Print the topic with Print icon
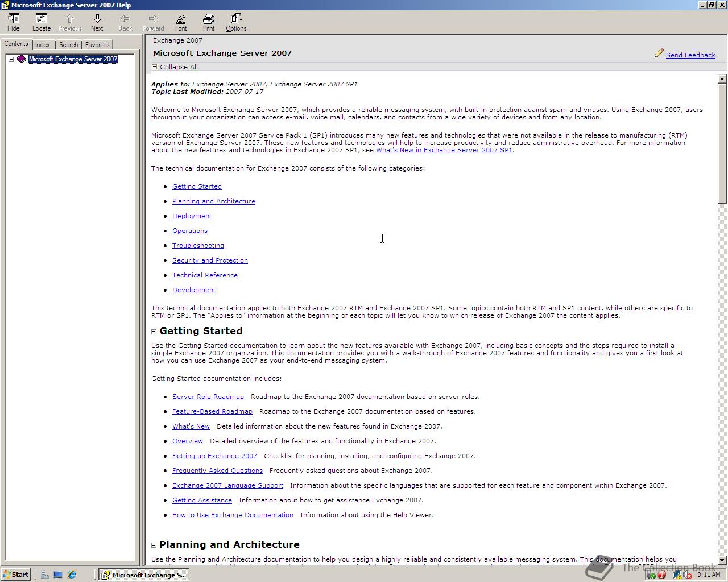728x582 pixels. pyautogui.click(x=209, y=19)
